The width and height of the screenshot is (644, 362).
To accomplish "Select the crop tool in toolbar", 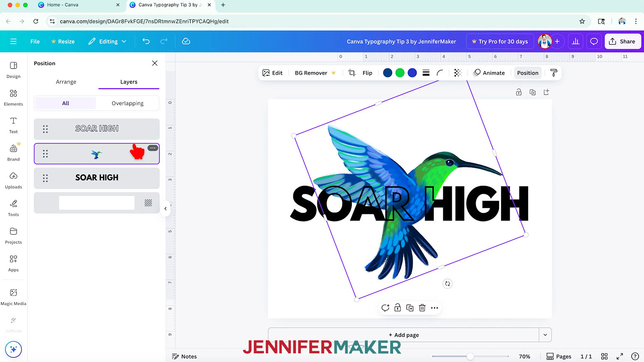I will (x=352, y=73).
